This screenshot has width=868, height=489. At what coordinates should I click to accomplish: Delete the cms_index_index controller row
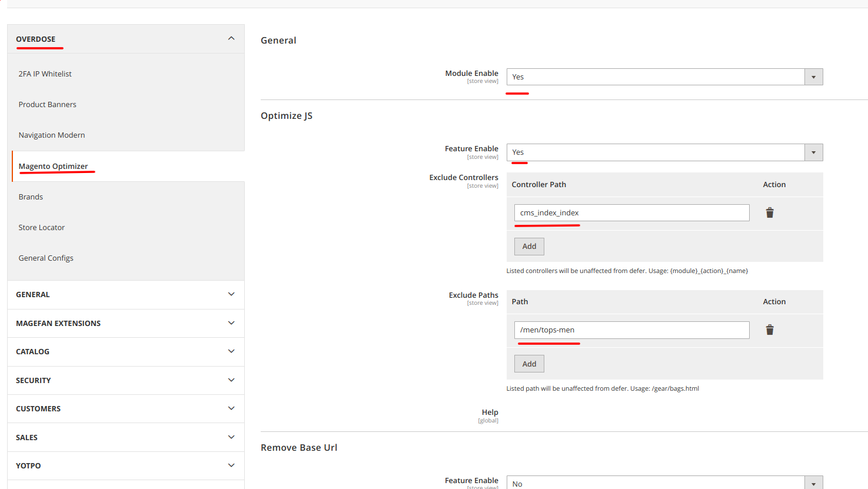coord(769,212)
